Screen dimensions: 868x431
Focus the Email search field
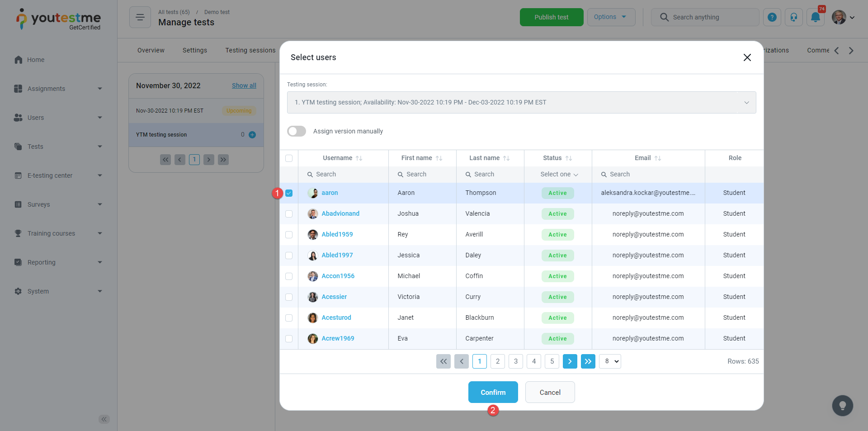click(x=648, y=175)
